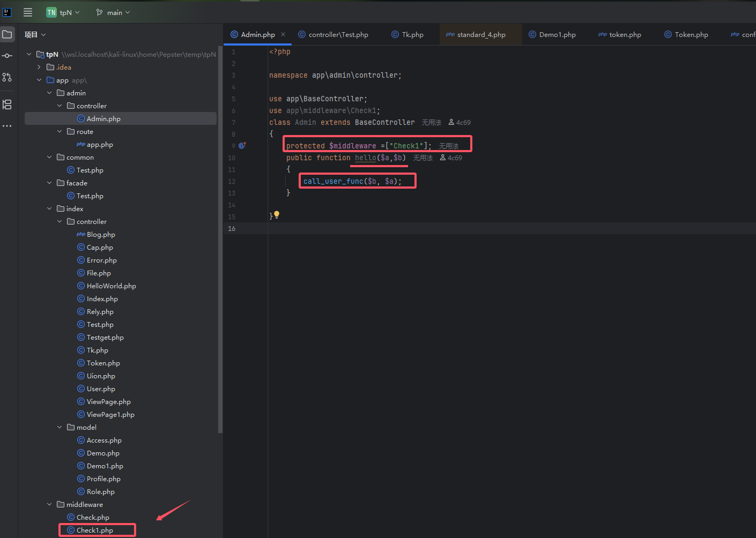Collapse the admin folder
The image size is (756, 538).
[49, 93]
